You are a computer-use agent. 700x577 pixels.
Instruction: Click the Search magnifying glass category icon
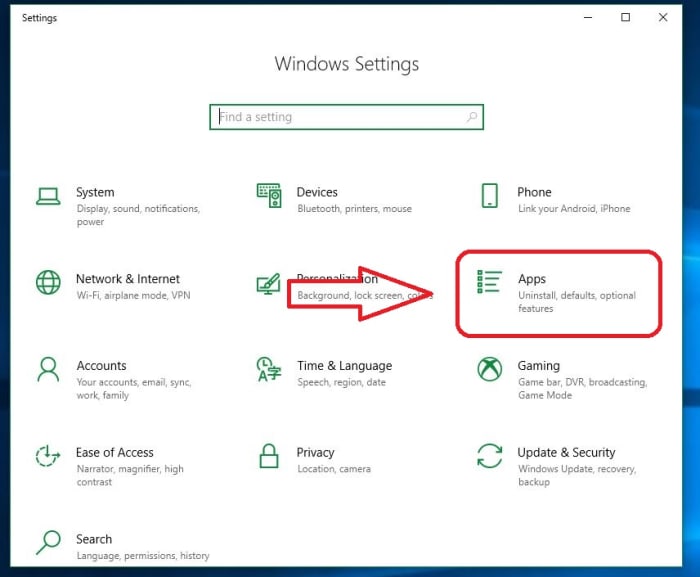point(48,543)
